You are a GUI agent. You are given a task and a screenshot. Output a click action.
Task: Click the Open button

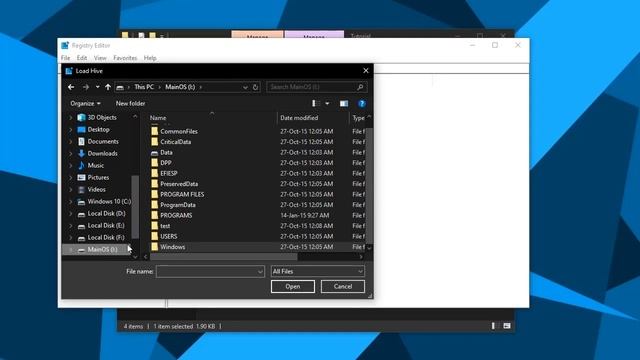pos(293,287)
